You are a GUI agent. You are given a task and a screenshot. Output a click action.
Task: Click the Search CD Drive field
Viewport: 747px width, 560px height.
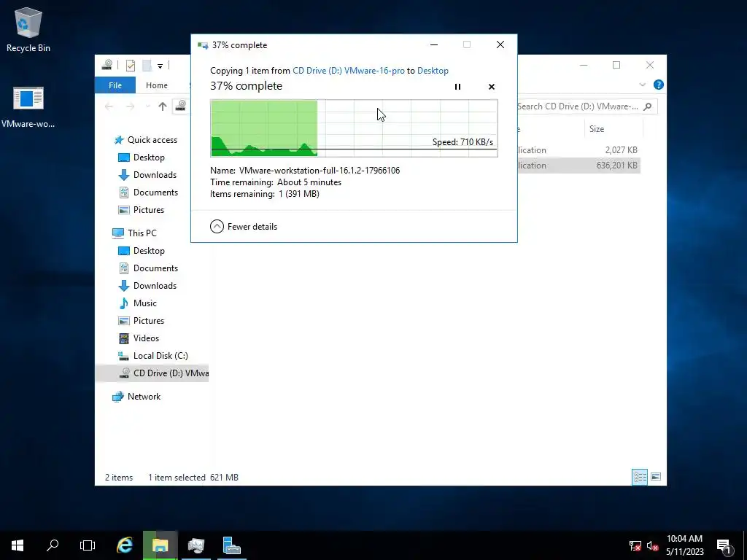click(587, 106)
